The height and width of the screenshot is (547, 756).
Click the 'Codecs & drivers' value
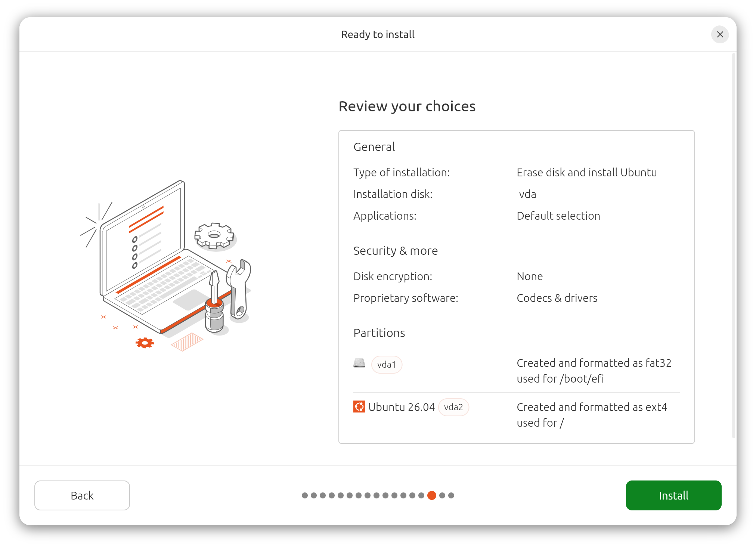point(557,298)
